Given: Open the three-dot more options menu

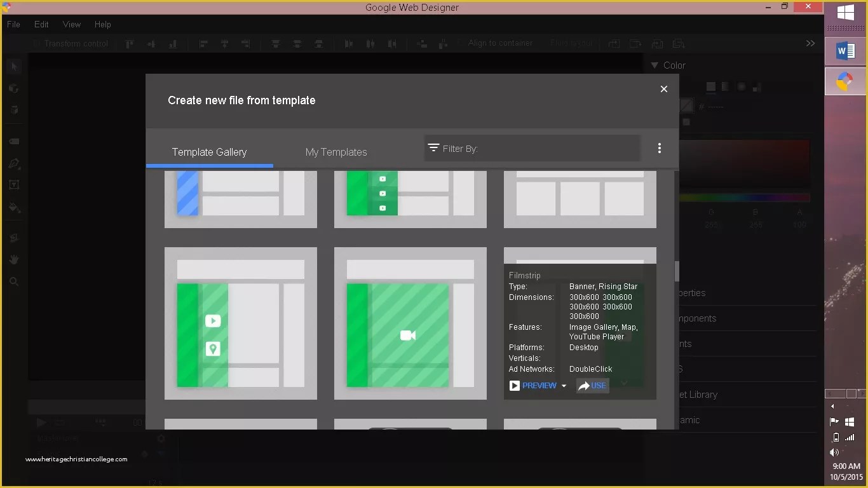Looking at the screenshot, I should 660,148.
